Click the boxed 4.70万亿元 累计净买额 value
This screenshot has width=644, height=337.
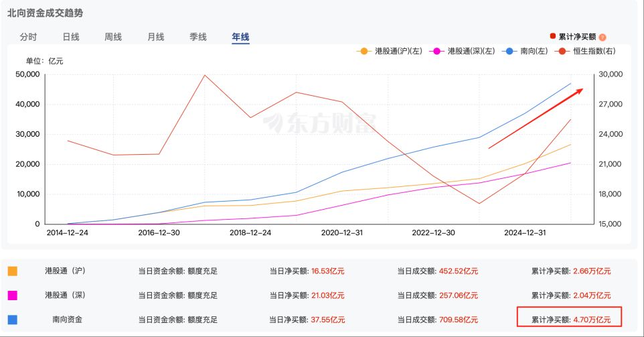(x=592, y=319)
